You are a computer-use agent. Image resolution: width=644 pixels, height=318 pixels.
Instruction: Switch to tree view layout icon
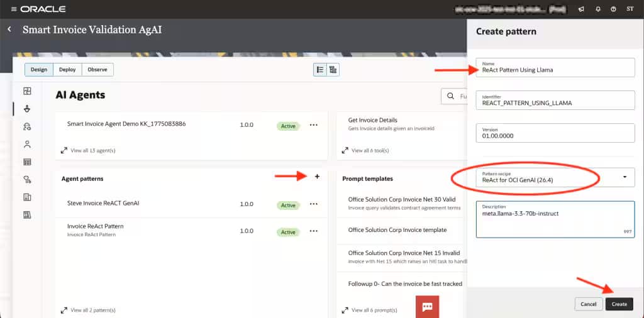pos(333,70)
